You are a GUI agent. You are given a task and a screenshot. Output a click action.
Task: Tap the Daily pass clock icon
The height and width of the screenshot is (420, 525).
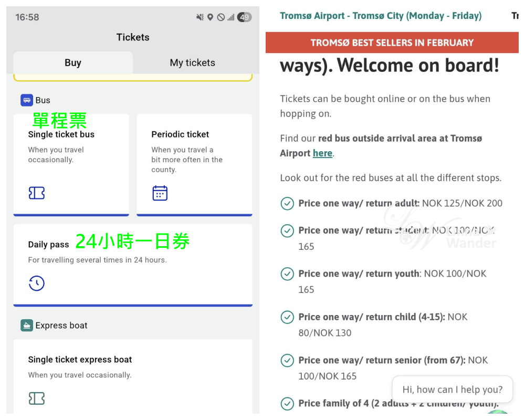37,283
